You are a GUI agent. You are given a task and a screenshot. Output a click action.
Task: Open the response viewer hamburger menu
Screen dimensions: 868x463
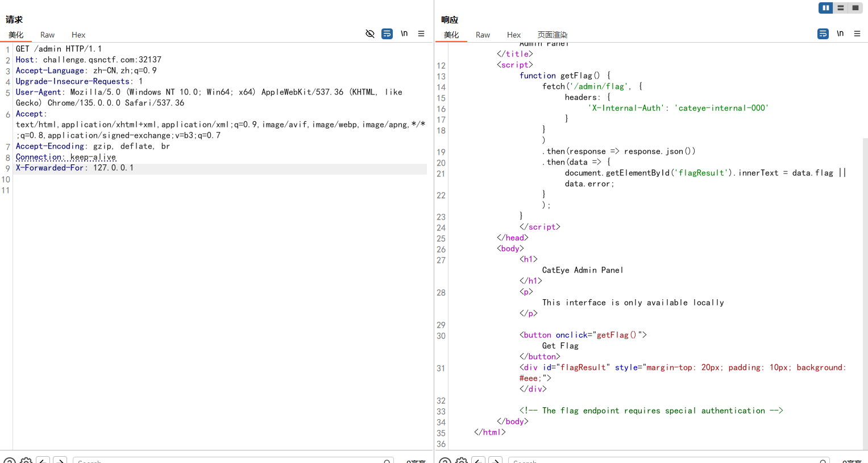point(857,34)
